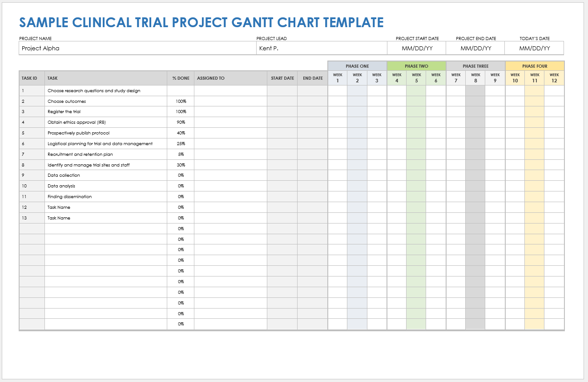Select the PHASE TWO header
Image resolution: width=588 pixels, height=382 pixels.
[x=416, y=66]
